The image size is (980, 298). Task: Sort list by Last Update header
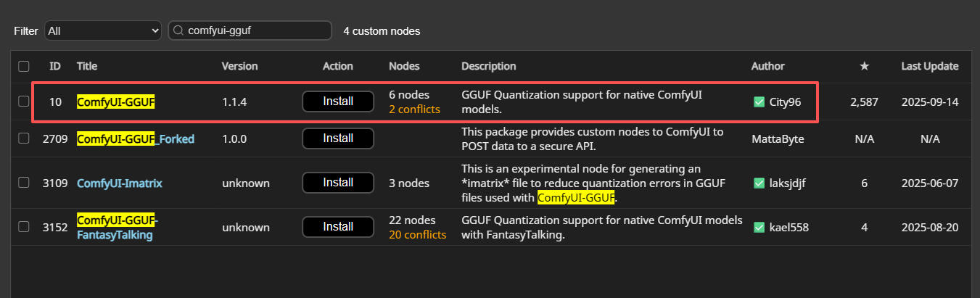coord(929,66)
